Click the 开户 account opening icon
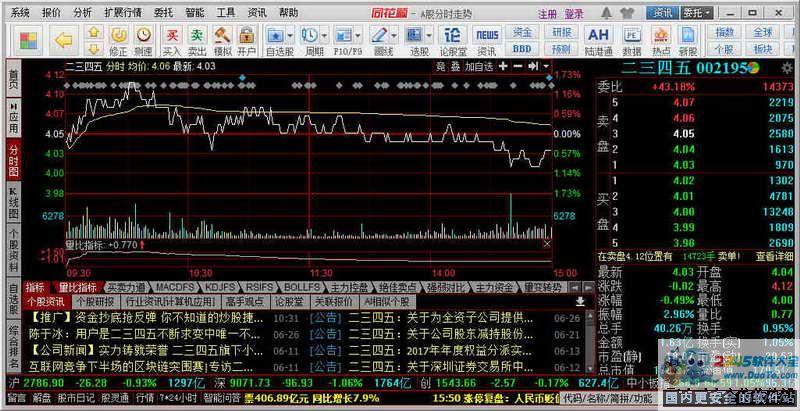Viewport: 800px width, 411px height. (246, 41)
